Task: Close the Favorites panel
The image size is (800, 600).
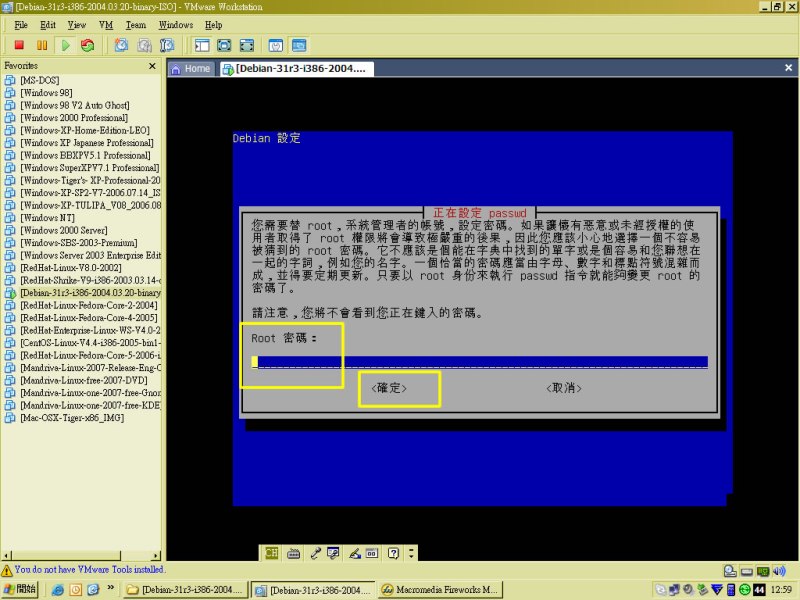Action: [x=152, y=66]
